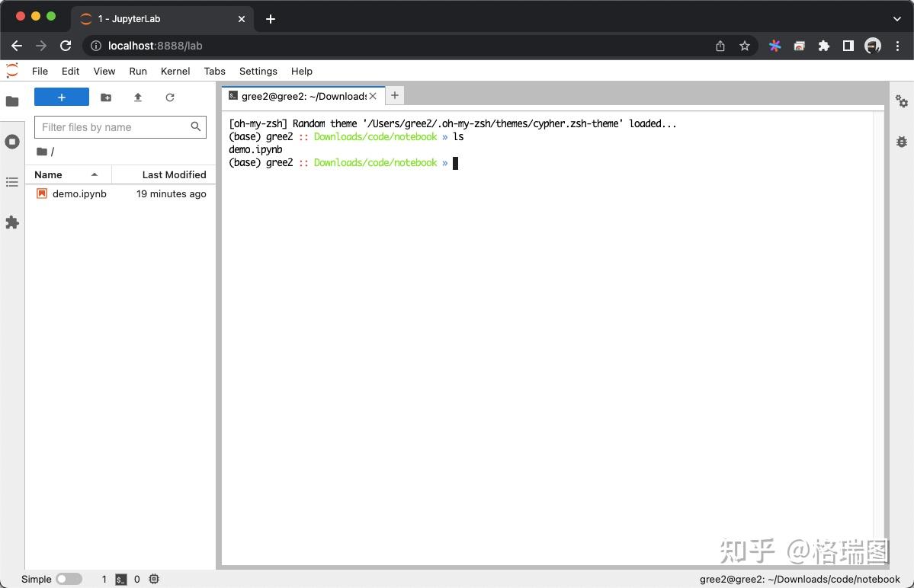Bookmark this page with the star icon
914x588 pixels.
[x=744, y=46]
